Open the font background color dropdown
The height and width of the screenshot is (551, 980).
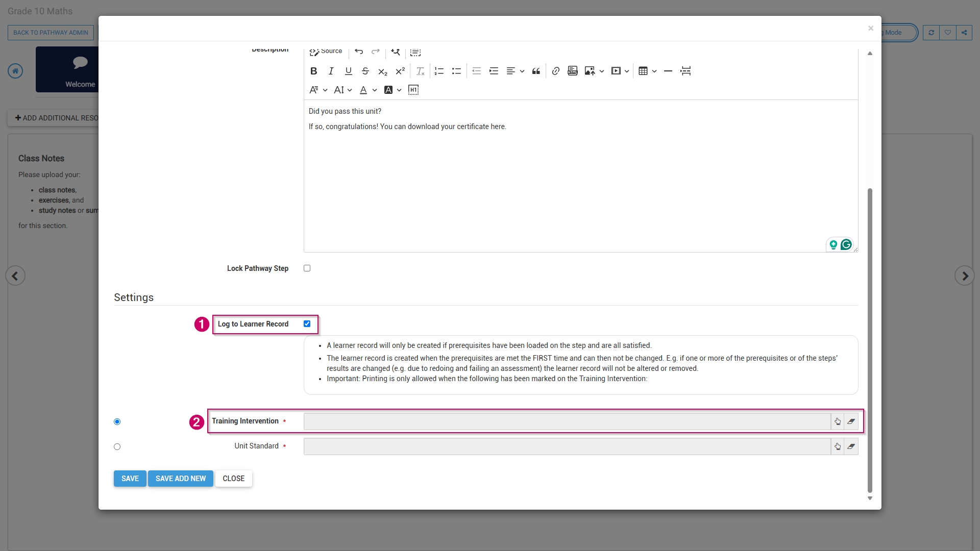point(393,90)
